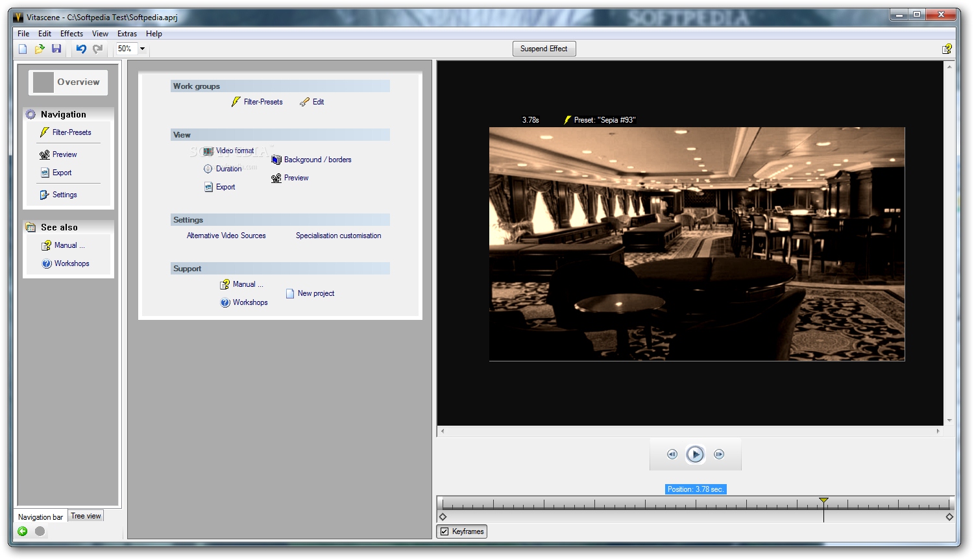Open the Extras menu
The image size is (974, 560).
127,34
